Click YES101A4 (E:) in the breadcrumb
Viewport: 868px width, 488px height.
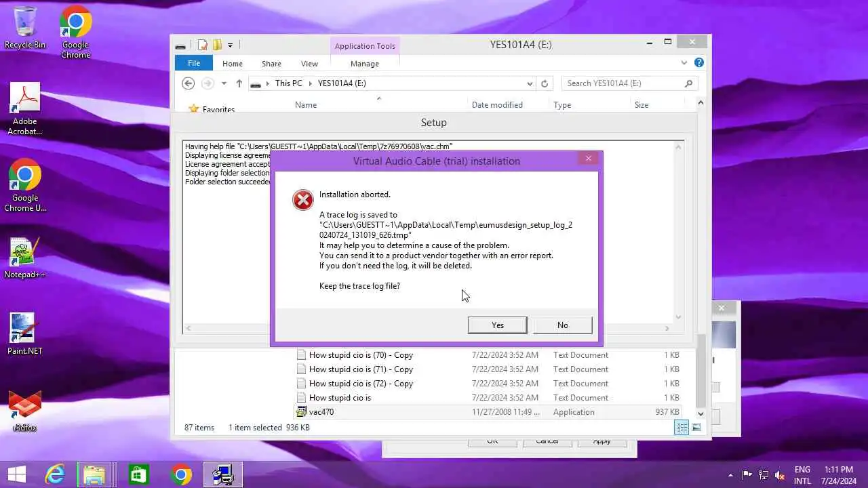coord(342,83)
